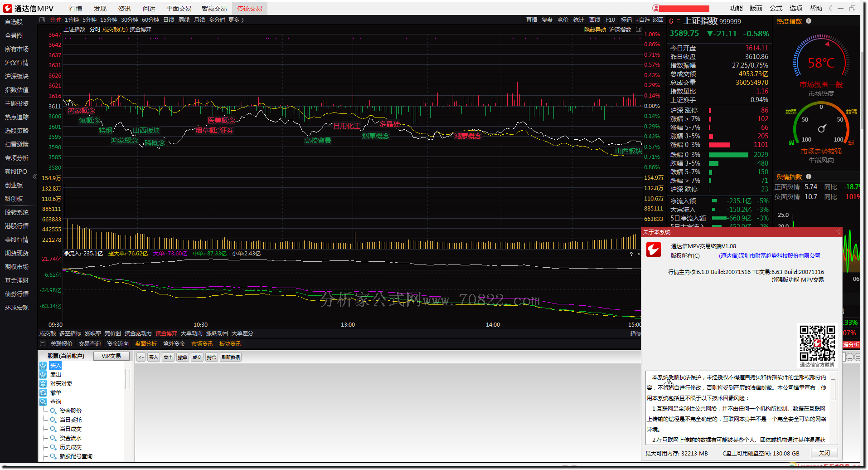
Task: Click the 查询 magnifier icon in trade tree
Action: pos(43,402)
